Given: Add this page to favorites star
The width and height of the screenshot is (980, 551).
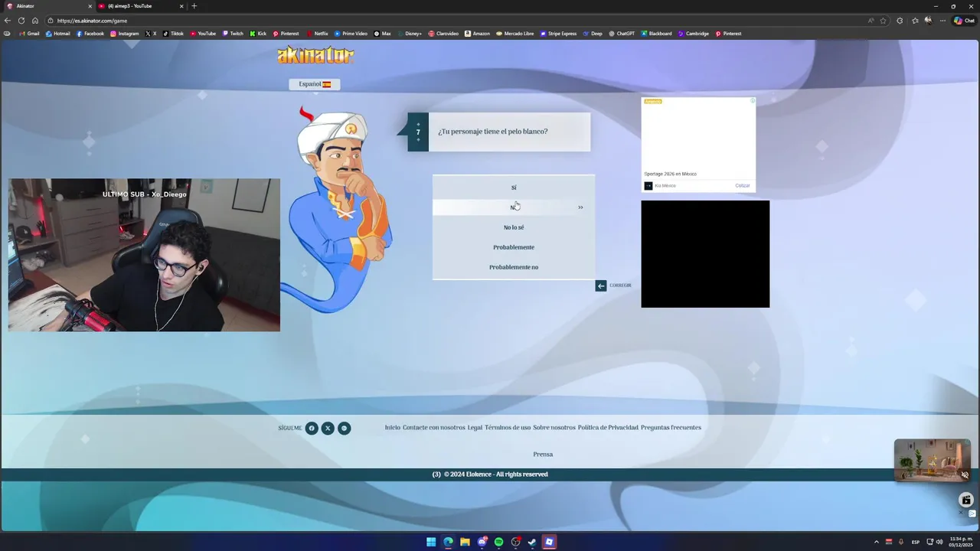Looking at the screenshot, I should [x=883, y=21].
